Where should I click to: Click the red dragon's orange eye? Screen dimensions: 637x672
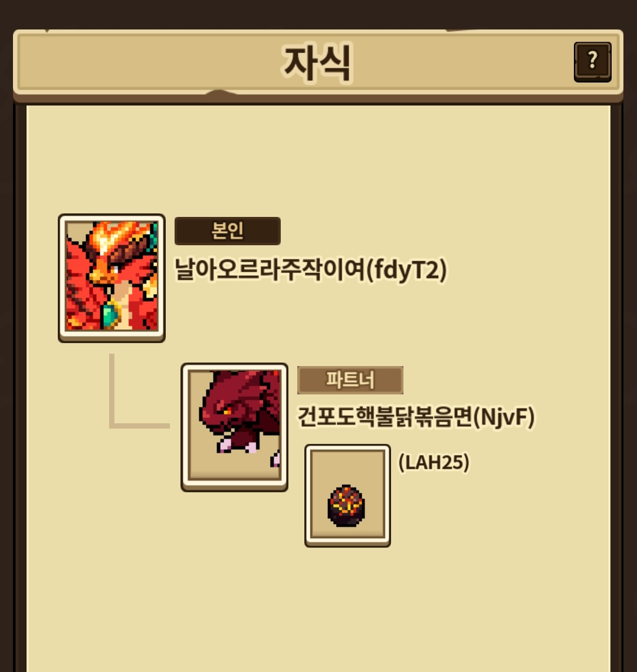pyautogui.click(x=226, y=411)
